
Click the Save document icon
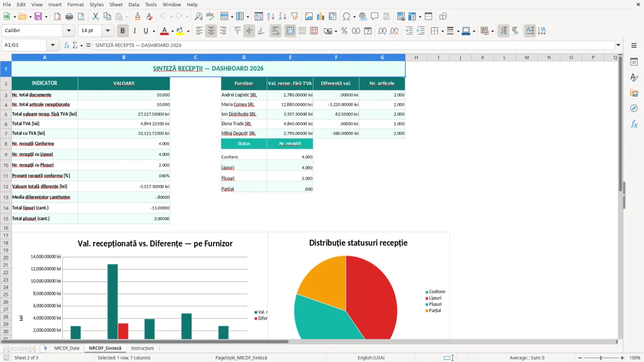pos(38,17)
